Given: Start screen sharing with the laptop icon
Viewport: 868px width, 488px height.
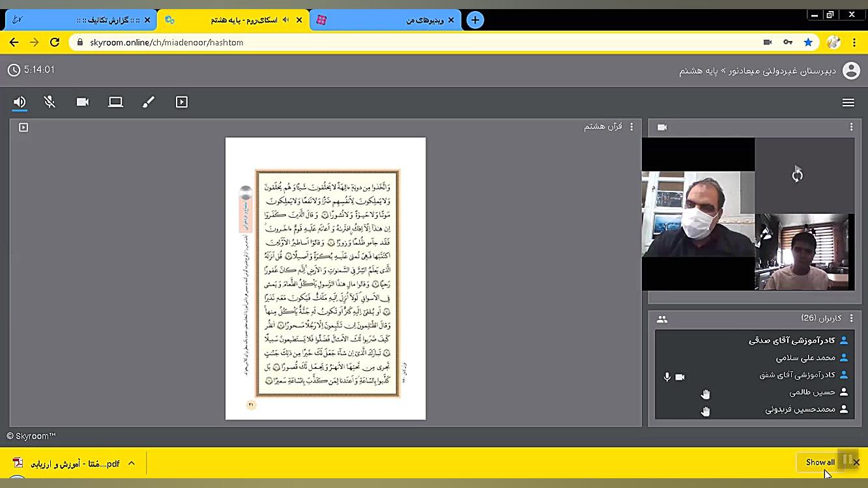Looking at the screenshot, I should tap(115, 102).
